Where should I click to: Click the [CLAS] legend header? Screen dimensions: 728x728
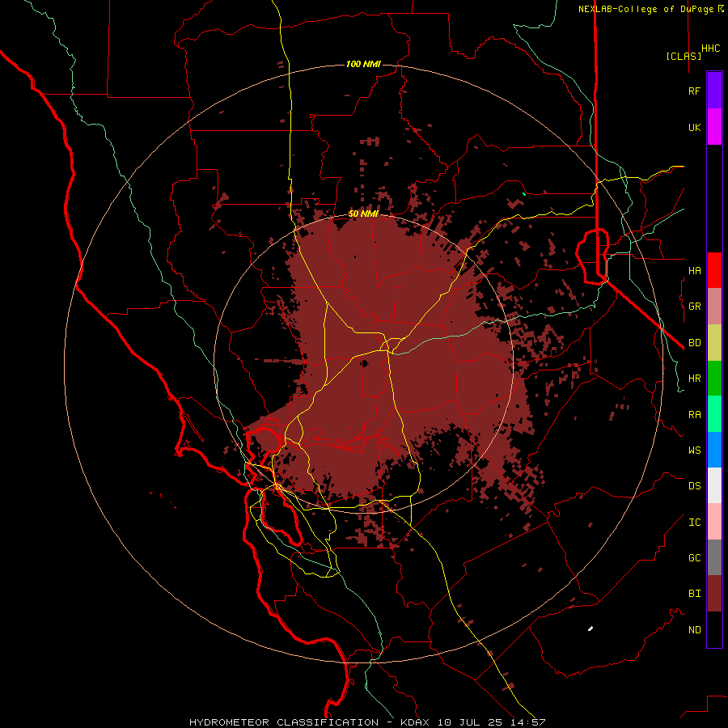coord(684,56)
